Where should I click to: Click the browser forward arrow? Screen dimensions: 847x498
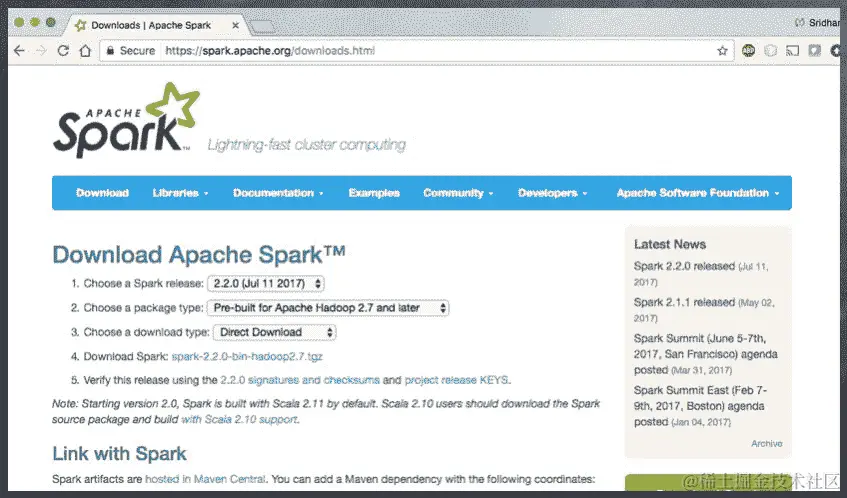pos(41,51)
